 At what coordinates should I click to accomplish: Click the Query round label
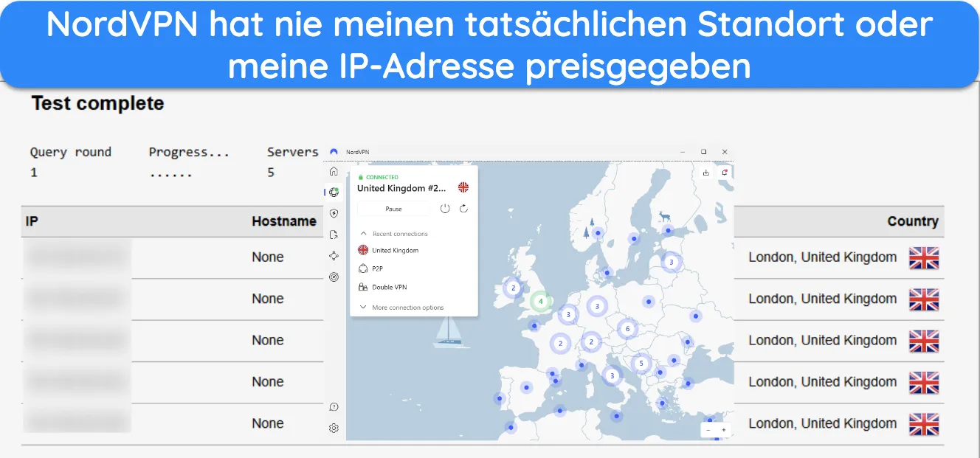[71, 152]
